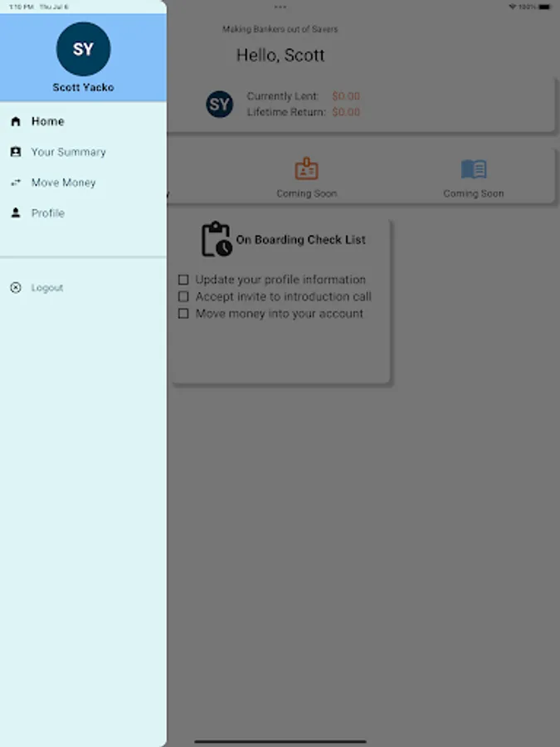This screenshot has height=747, width=560.
Task: Tap the Lifetime Return $0.00 value
Action: point(346,112)
